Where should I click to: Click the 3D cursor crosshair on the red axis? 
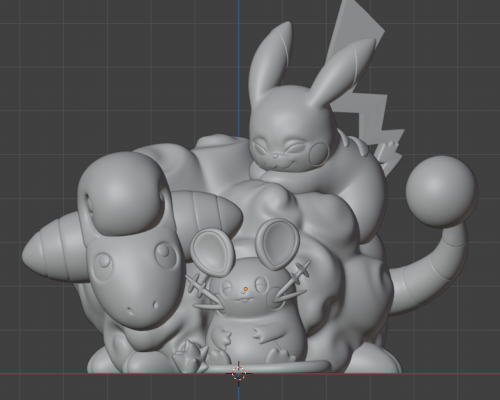tap(238, 373)
